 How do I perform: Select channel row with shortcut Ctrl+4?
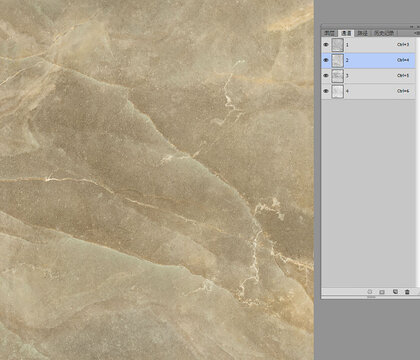click(368, 60)
